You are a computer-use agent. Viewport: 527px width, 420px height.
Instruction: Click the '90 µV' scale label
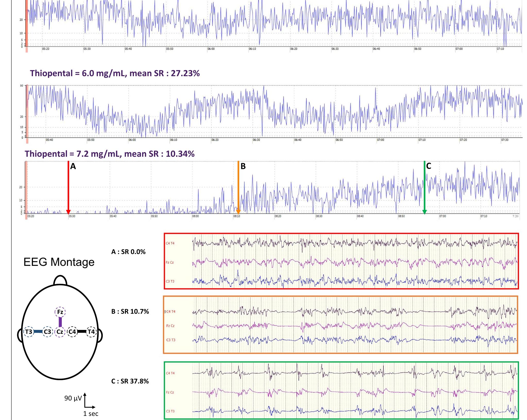[73, 398]
